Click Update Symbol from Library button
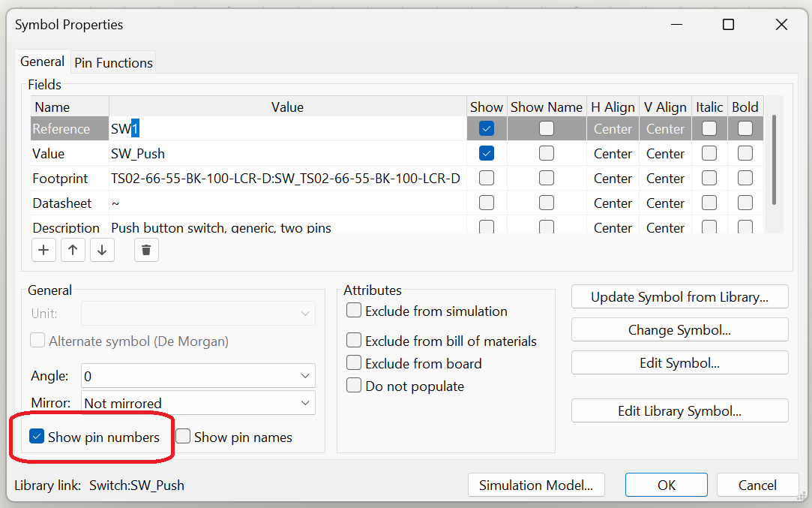 pyautogui.click(x=679, y=296)
